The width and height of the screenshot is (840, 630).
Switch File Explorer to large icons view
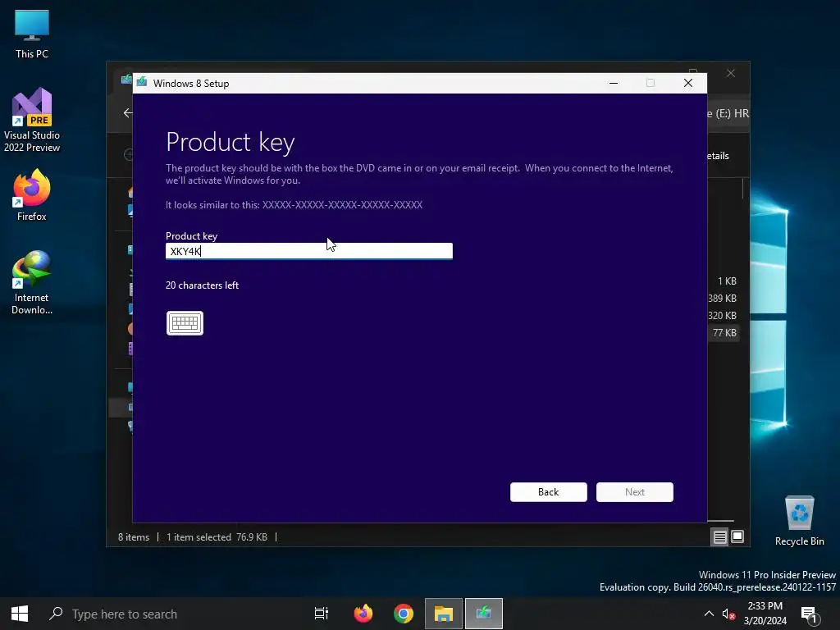click(737, 536)
